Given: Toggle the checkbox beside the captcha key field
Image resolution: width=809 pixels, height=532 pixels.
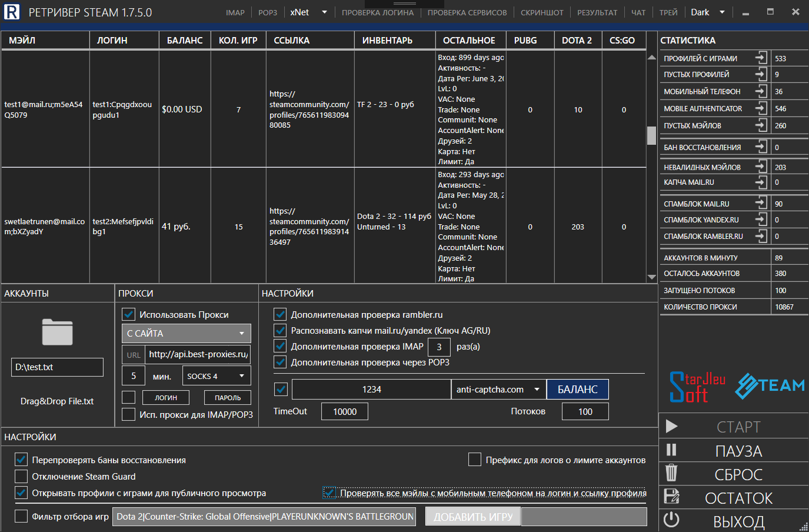Looking at the screenshot, I should pos(281,389).
